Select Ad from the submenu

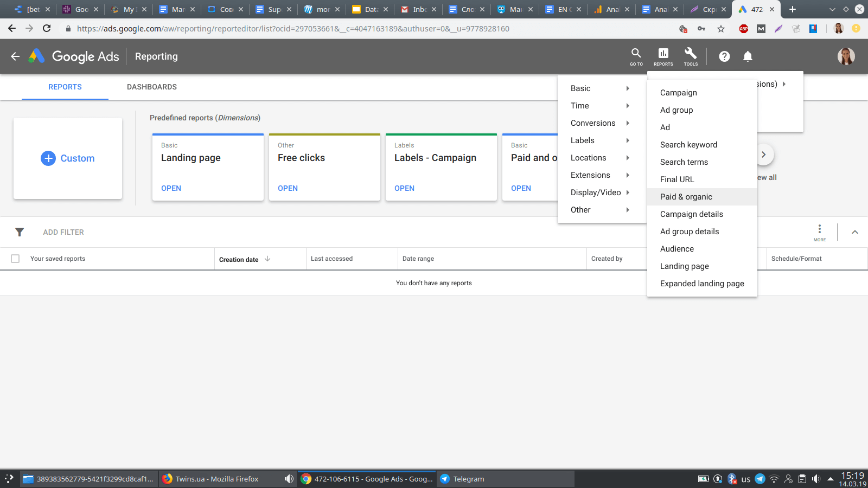(x=702, y=127)
